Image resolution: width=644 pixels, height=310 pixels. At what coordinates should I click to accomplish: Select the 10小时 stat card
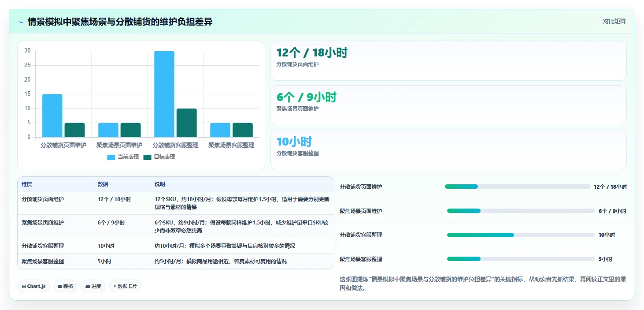[448, 150]
